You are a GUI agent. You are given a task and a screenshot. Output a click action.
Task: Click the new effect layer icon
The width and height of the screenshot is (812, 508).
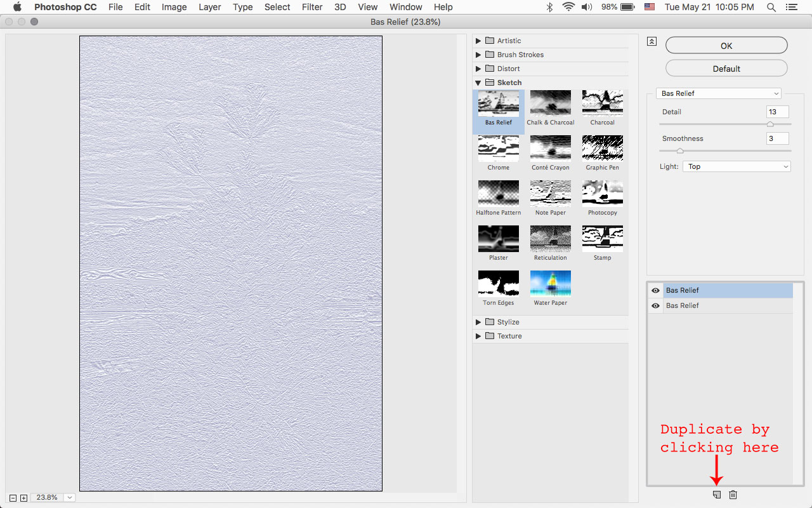(717, 495)
